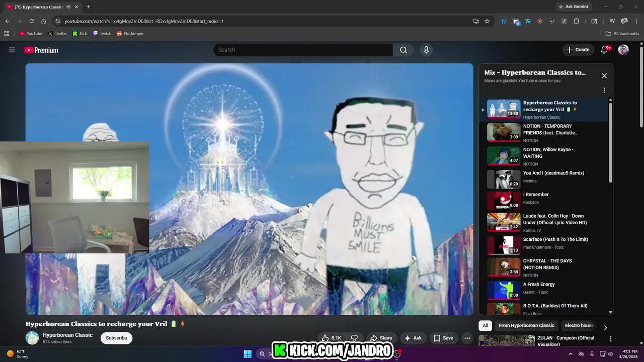
Task: View site information in address bar
Action: (58, 21)
